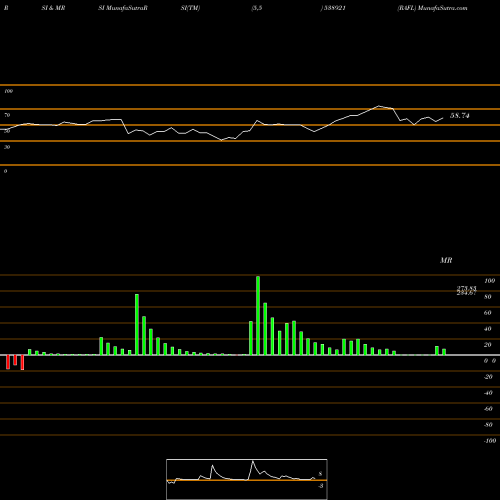
Task: Click the RSI 0 level label
Action: click(5, 171)
